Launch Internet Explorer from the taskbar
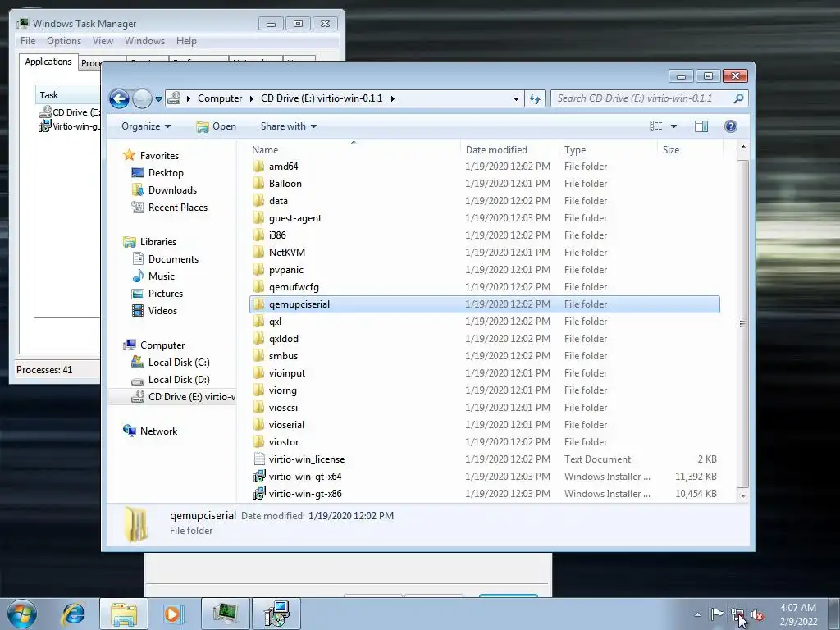Image resolution: width=840 pixels, height=630 pixels. point(74,614)
